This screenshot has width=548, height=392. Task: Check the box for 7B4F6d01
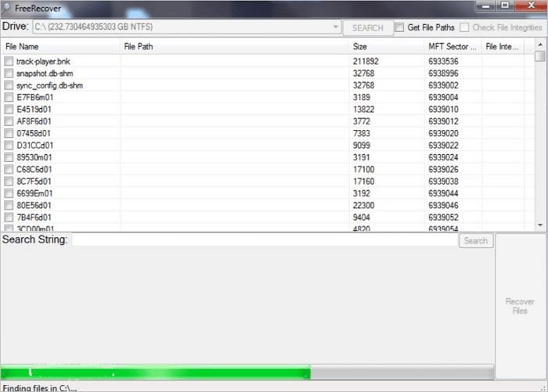click(x=9, y=218)
